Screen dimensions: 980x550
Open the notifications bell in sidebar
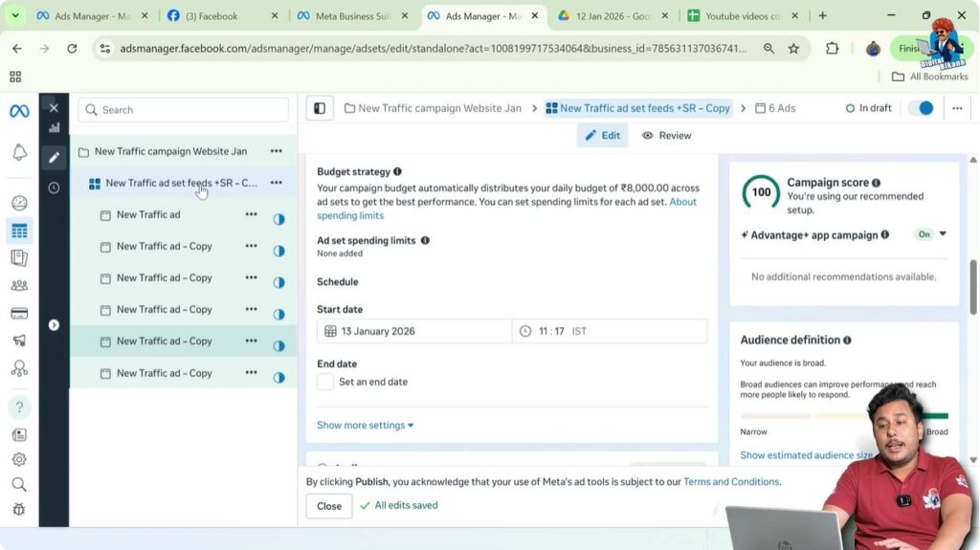(19, 153)
